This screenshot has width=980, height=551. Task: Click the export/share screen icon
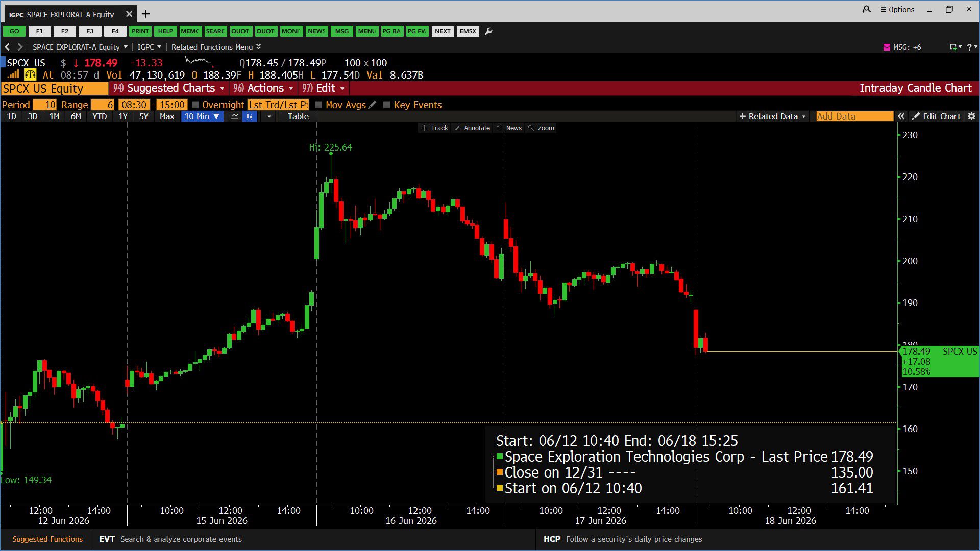(953, 47)
